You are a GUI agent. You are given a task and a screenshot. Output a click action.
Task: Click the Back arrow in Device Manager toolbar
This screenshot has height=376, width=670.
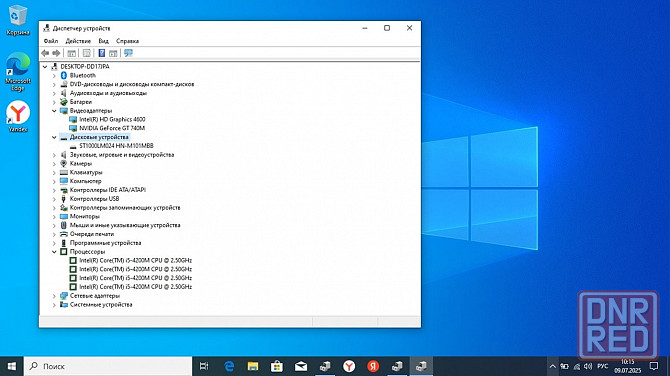[x=45, y=53]
